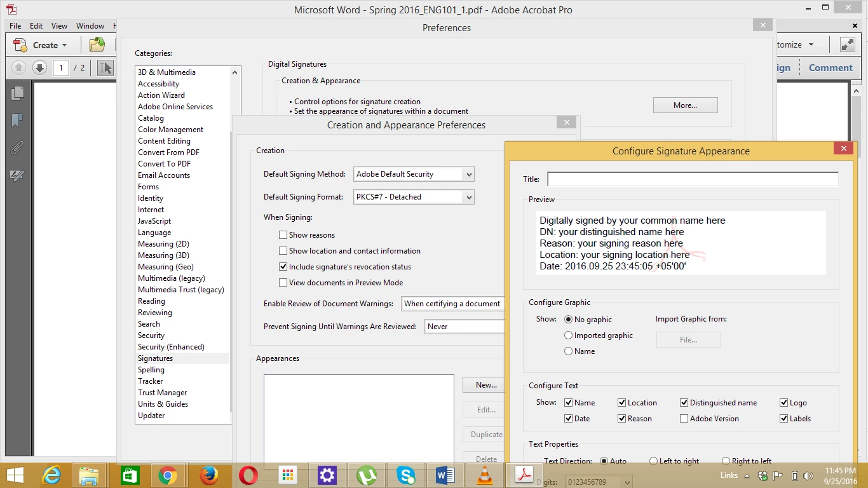Open the Bookmarks panel

coord(17,120)
